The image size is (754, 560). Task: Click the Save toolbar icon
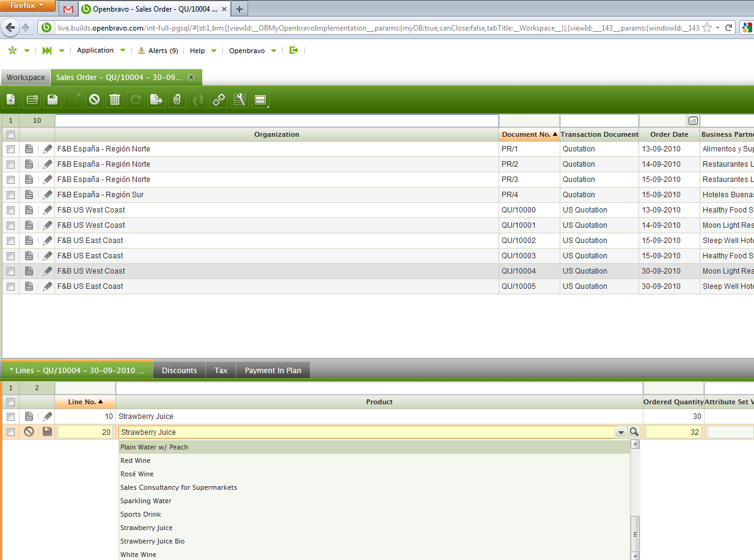pyautogui.click(x=53, y=100)
